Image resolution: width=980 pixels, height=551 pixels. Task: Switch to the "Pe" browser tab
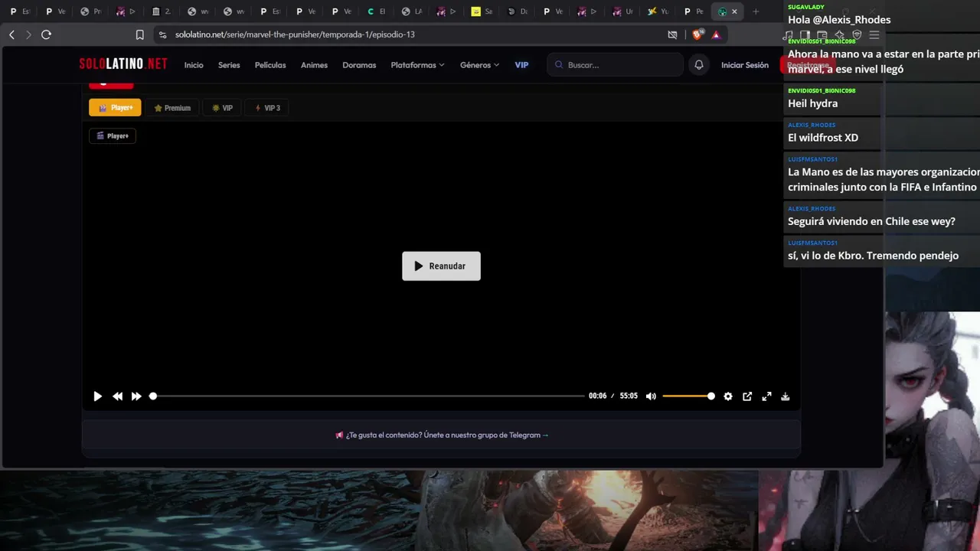point(694,11)
